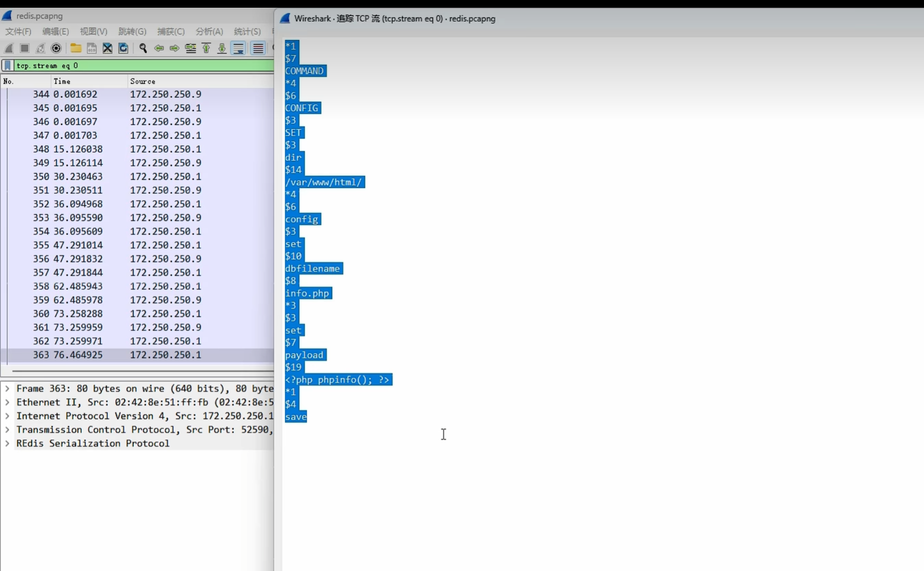This screenshot has height=571, width=924.
Task: Select packet number 348 in the list
Action: [137, 149]
